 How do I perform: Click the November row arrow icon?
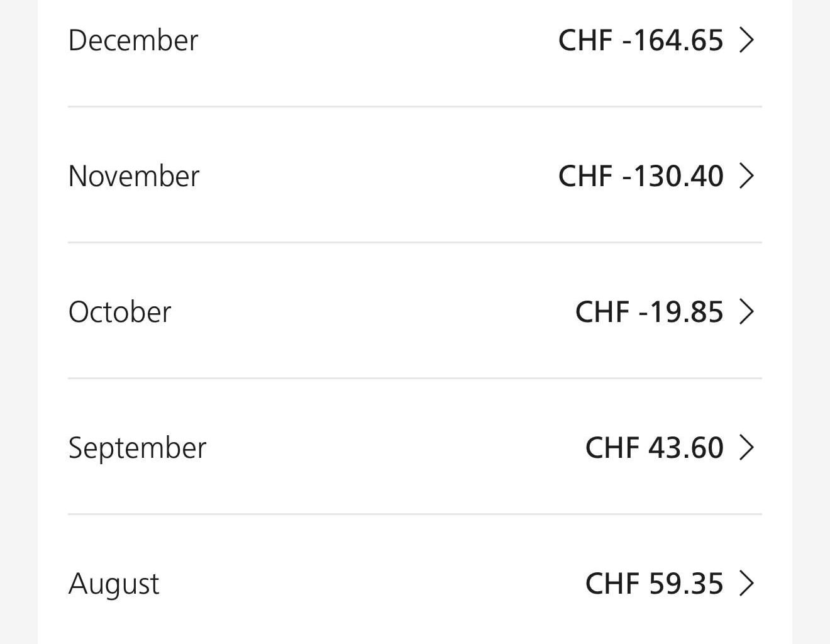[x=748, y=176]
